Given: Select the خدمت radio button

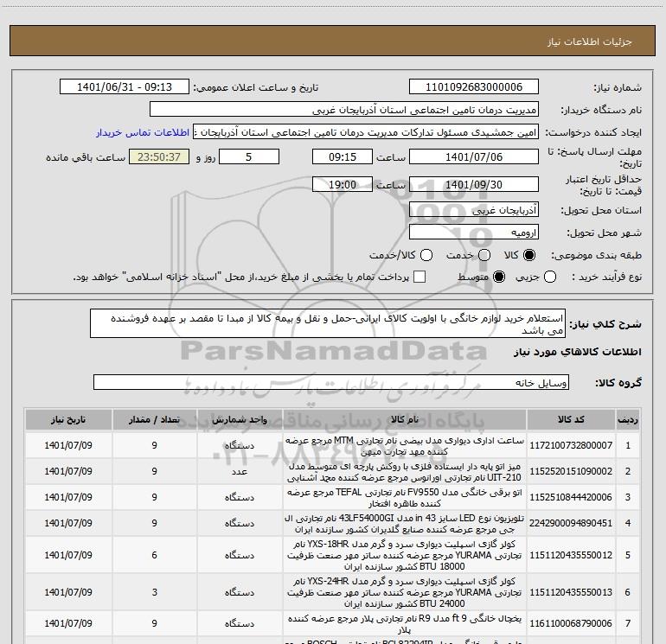Looking at the screenshot, I should click(x=484, y=255).
